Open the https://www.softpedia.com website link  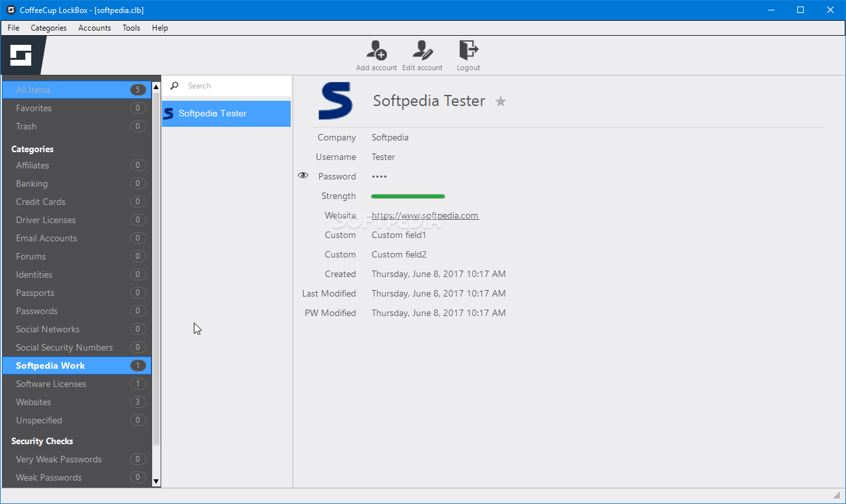tap(425, 215)
